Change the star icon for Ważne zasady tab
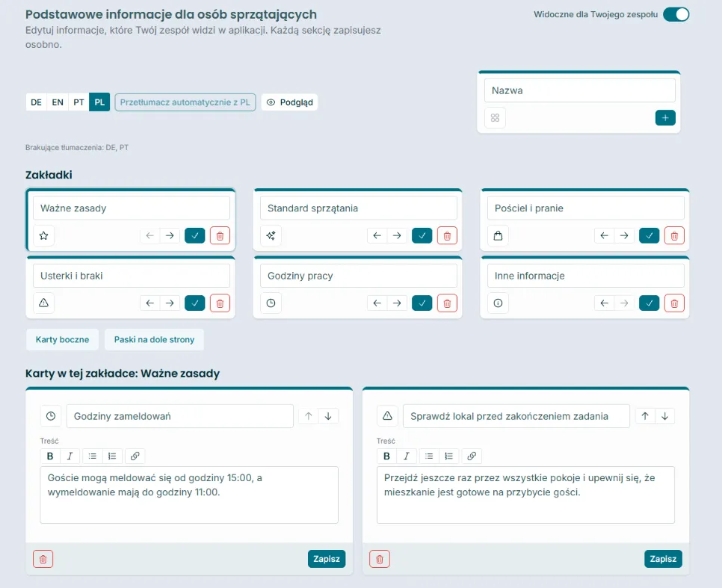This screenshot has height=588, width=722. point(44,236)
